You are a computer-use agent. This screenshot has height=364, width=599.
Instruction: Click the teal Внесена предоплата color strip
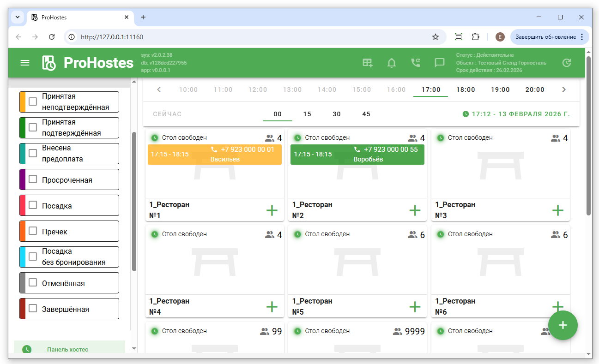(x=23, y=154)
